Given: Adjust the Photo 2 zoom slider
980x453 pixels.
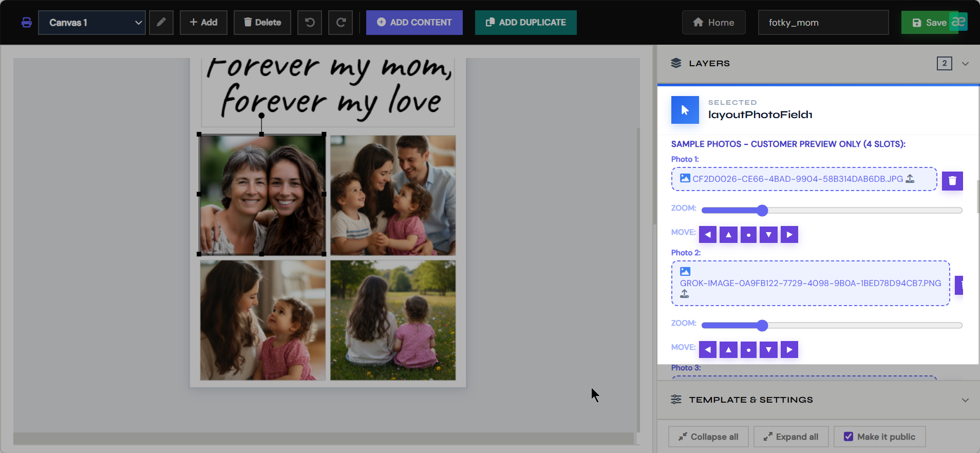Looking at the screenshot, I should (x=832, y=325).
